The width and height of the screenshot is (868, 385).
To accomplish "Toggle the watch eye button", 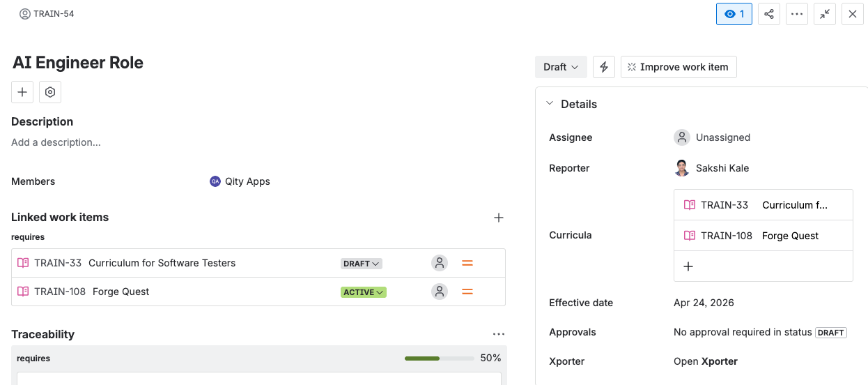I will [x=734, y=14].
